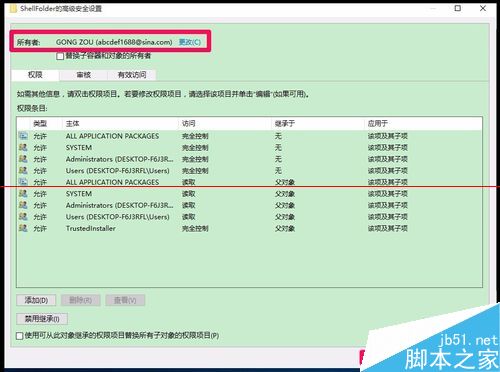Open the 有效访问 tab
The width and height of the screenshot is (500, 372).
click(x=132, y=75)
